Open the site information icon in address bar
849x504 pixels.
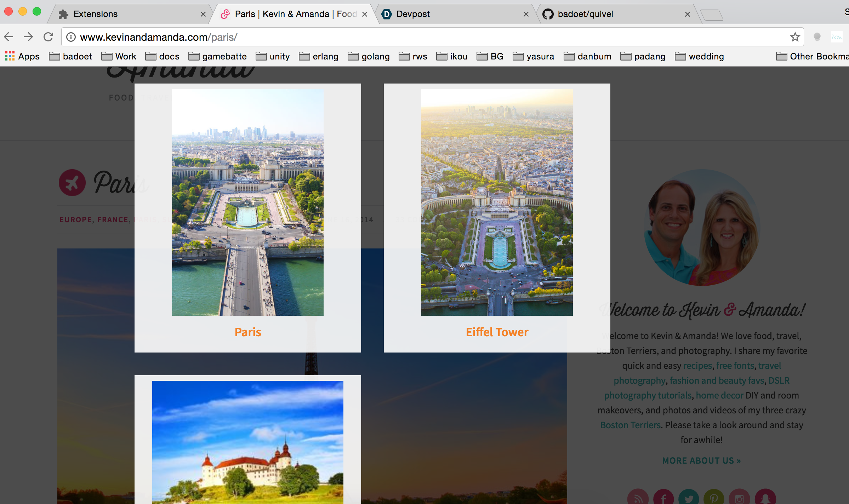click(x=71, y=37)
